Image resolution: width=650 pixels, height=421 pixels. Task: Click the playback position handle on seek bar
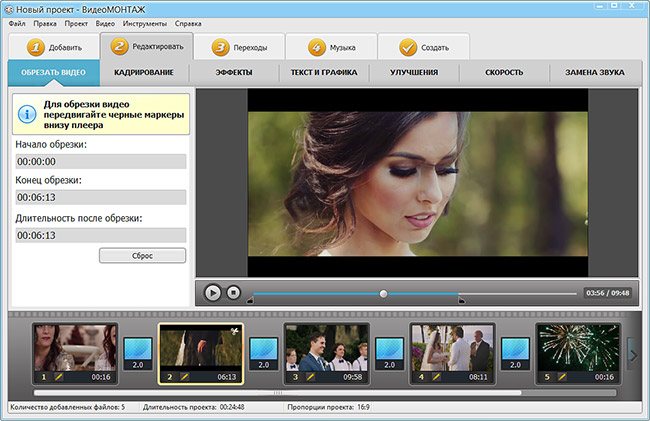[383, 293]
